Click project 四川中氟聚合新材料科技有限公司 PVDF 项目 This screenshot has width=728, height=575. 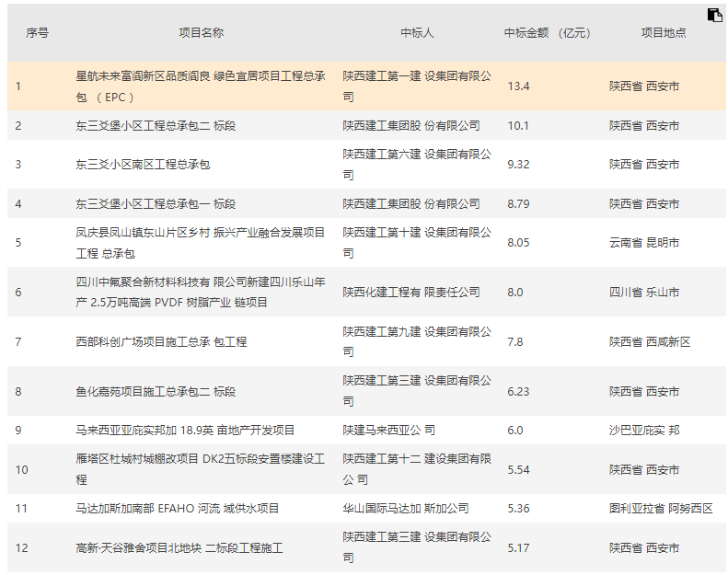pos(201,293)
